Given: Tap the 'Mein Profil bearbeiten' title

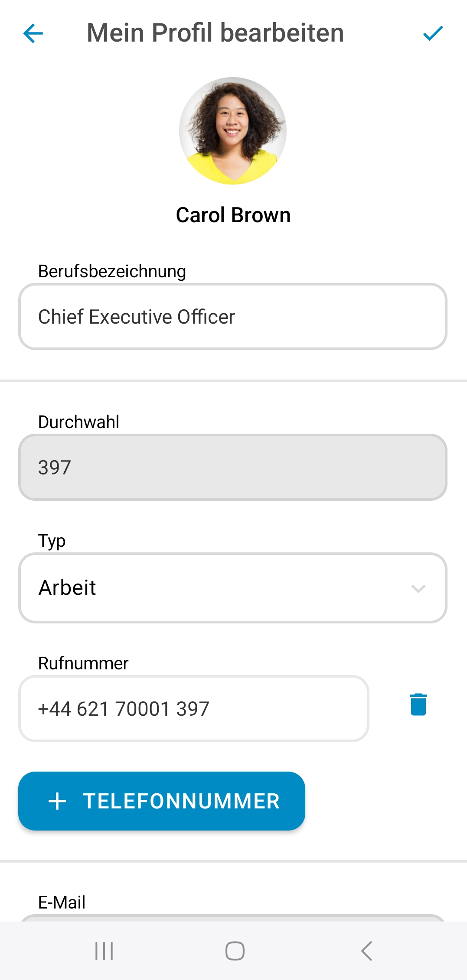Looking at the screenshot, I should (216, 33).
